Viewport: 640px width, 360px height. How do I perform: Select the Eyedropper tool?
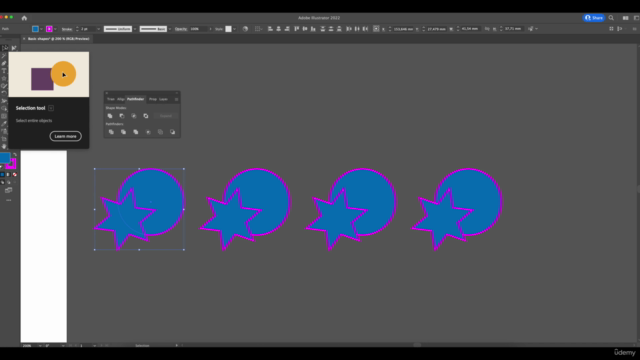(4, 124)
